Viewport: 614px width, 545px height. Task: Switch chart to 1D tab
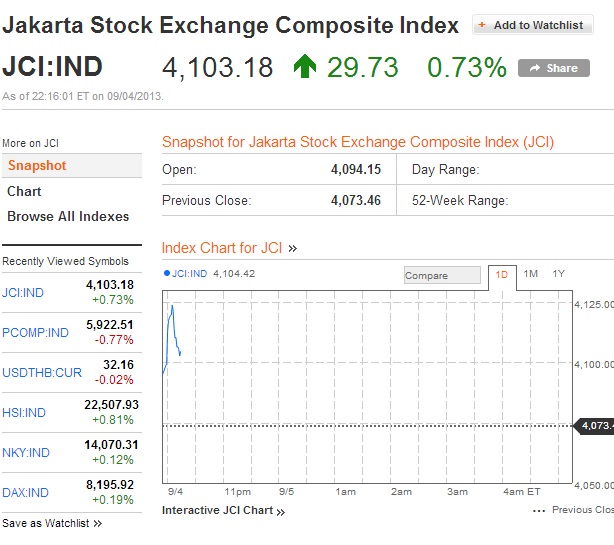(502, 274)
